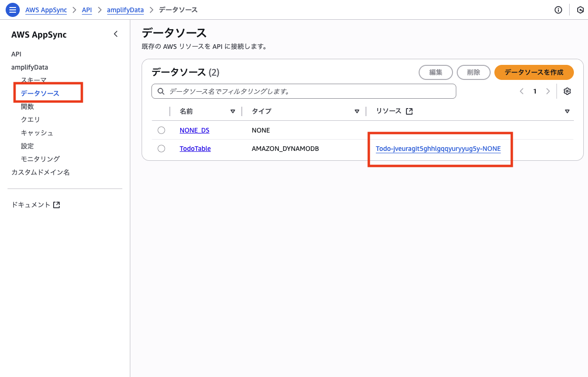Click the データソースを作成 button
Image resolution: width=588 pixels, height=377 pixels.
(x=534, y=72)
